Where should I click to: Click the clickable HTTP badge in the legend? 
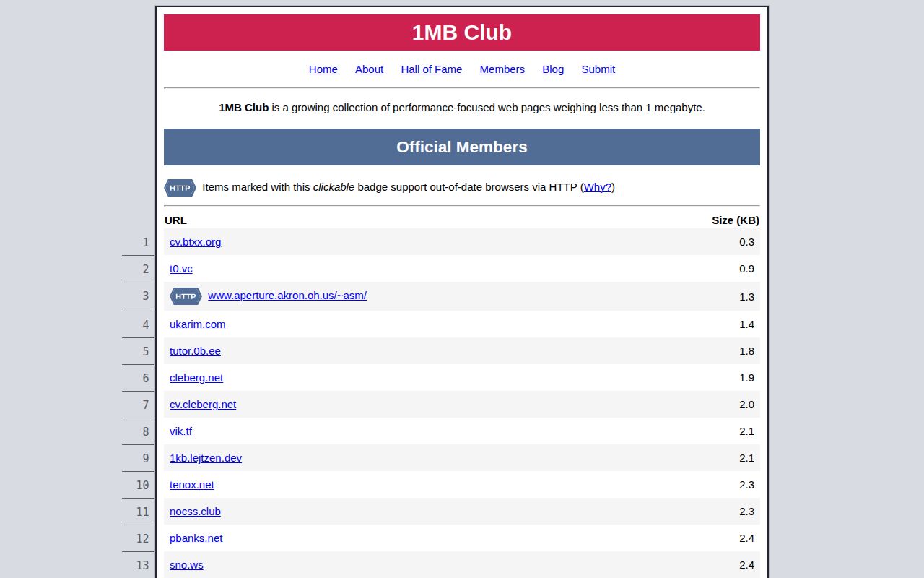(x=179, y=187)
